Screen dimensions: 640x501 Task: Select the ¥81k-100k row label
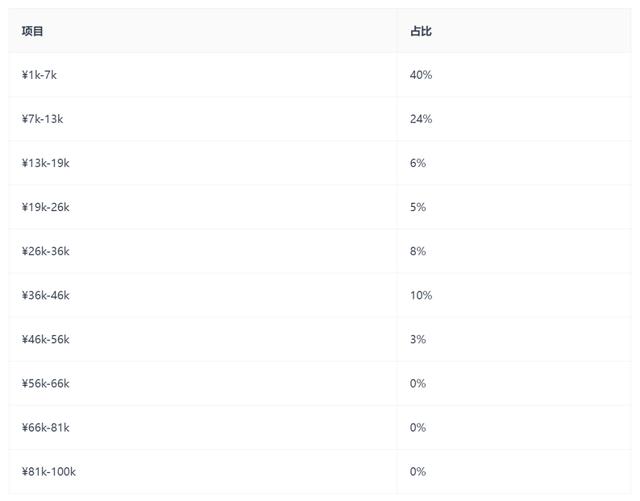click(49, 471)
